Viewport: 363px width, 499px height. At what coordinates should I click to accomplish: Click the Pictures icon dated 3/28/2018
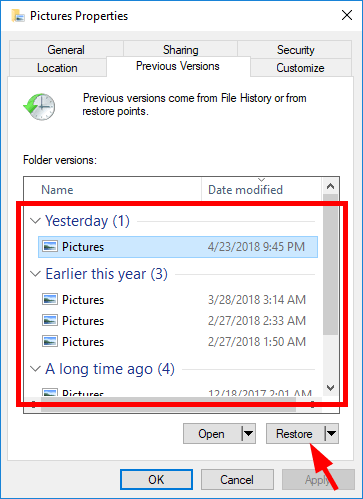click(x=50, y=299)
